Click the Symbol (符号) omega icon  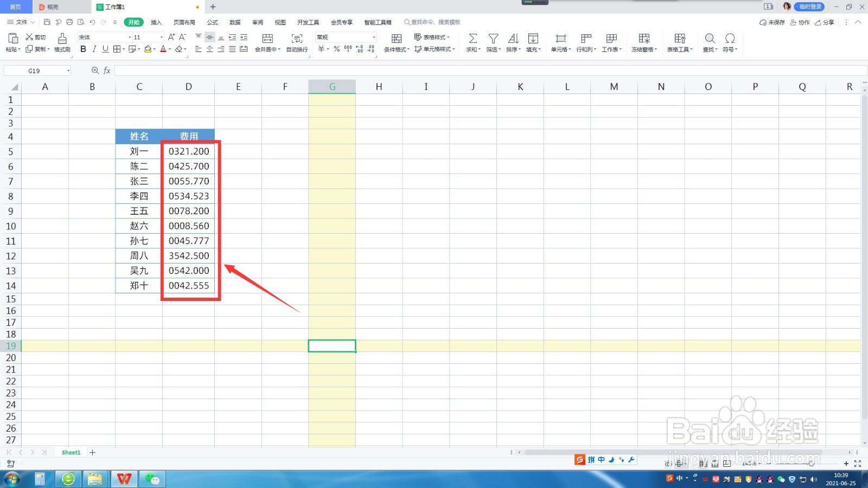pos(730,38)
